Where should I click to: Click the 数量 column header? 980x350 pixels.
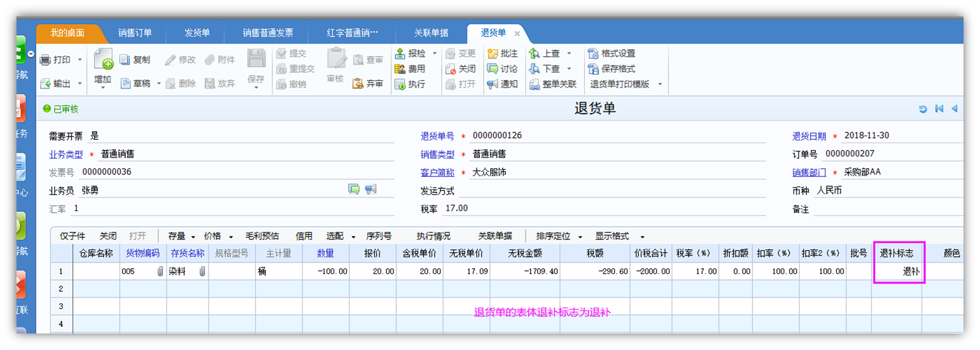click(x=326, y=253)
